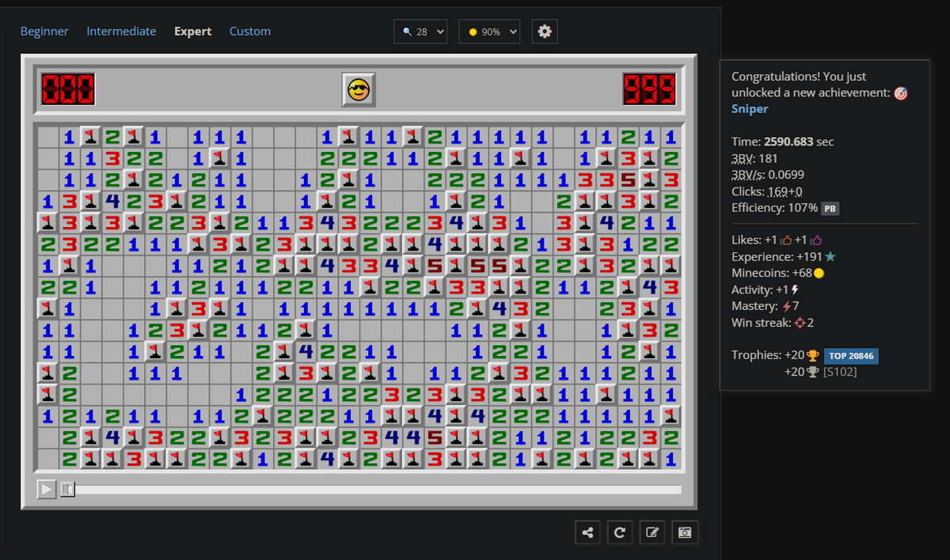Click the orange thumbs-up likes icon
950x560 pixels.
(786, 240)
